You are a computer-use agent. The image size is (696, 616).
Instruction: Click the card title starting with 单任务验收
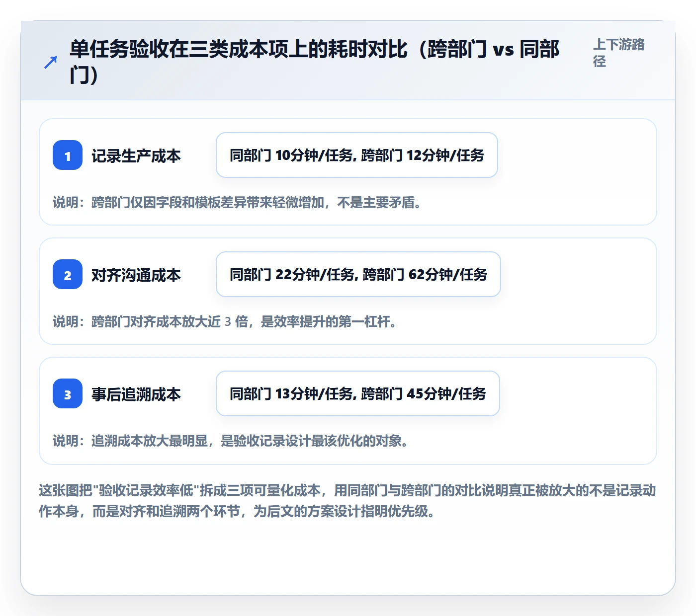[x=315, y=62]
